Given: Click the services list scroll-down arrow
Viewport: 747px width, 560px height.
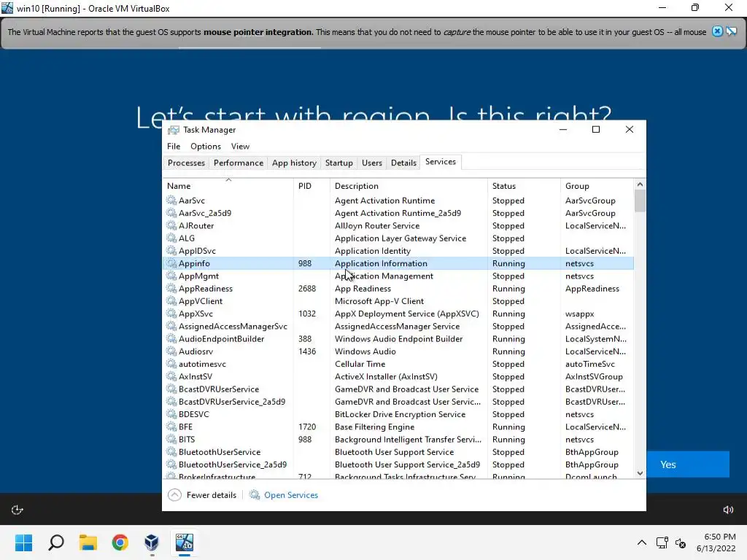Looking at the screenshot, I should tap(640, 473).
